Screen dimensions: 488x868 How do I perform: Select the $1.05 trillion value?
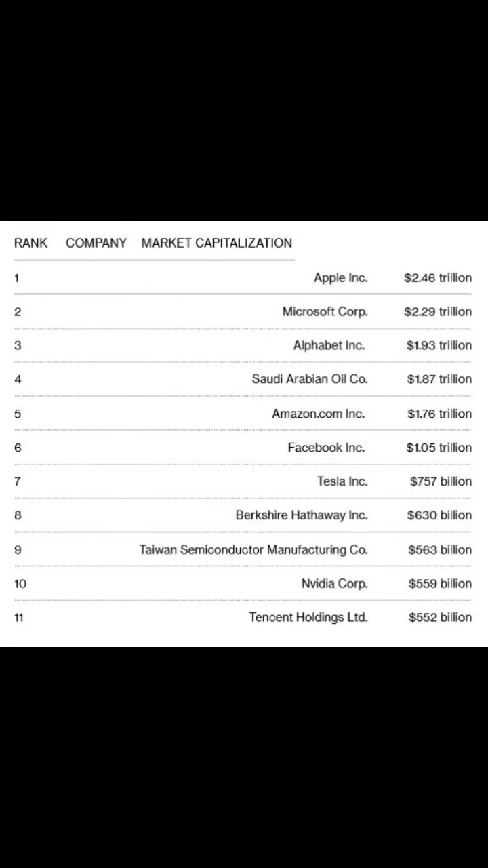coord(439,448)
